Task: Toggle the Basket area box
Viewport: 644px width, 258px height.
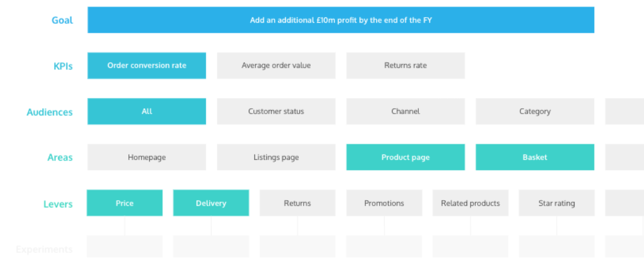Action: coord(535,158)
